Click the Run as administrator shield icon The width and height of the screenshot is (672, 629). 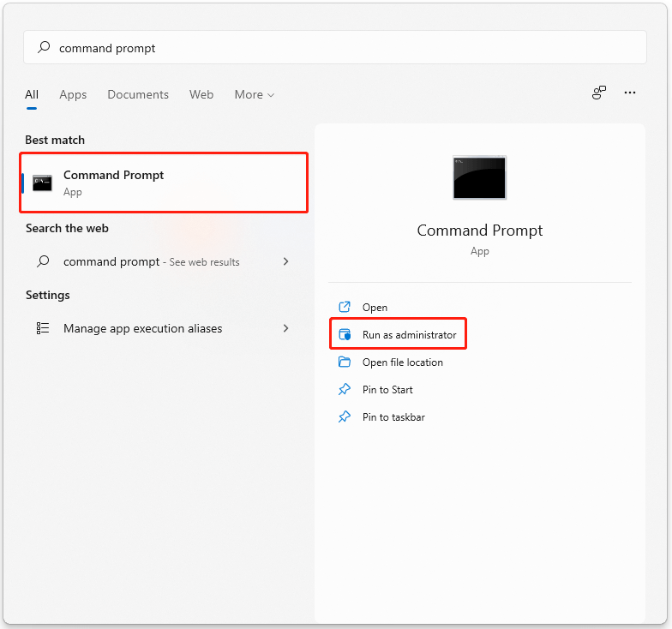pos(345,334)
